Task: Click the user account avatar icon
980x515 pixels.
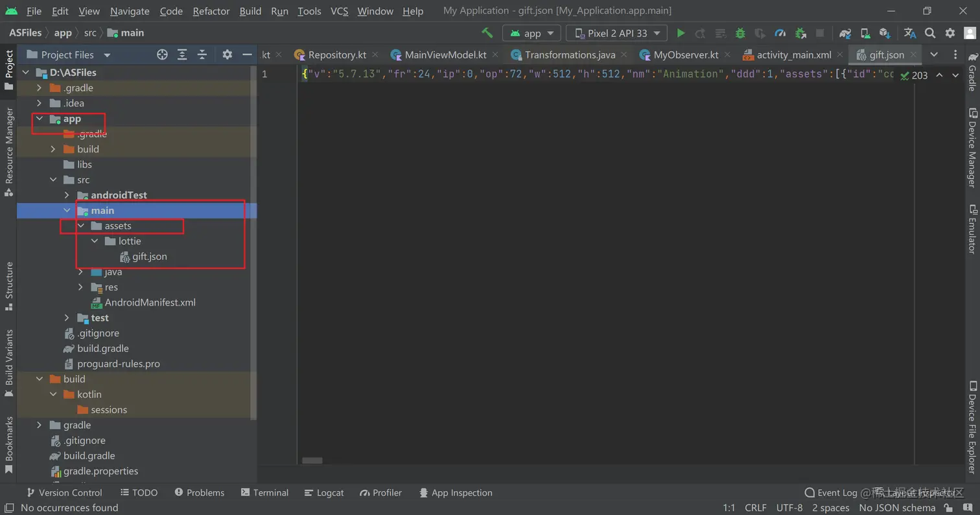Action: [969, 33]
